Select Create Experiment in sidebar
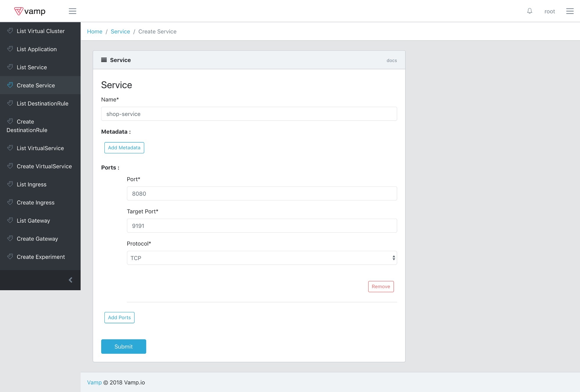This screenshot has height=392, width=580. click(41, 257)
